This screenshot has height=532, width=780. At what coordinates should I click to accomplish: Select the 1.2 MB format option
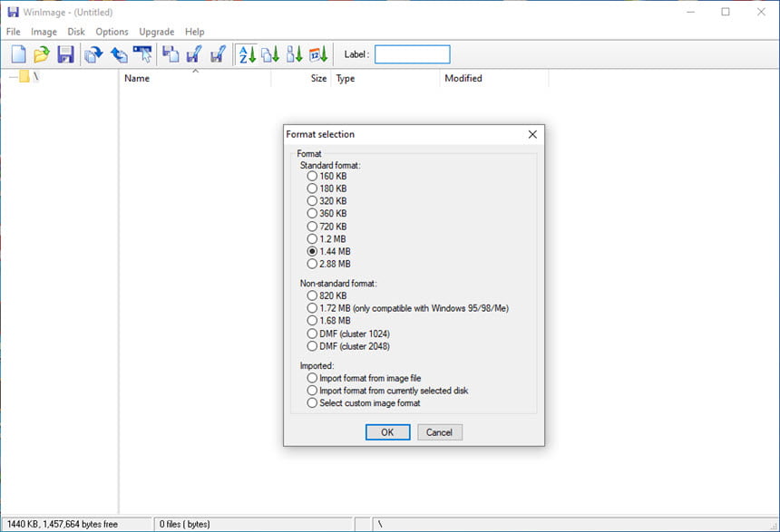click(x=327, y=238)
